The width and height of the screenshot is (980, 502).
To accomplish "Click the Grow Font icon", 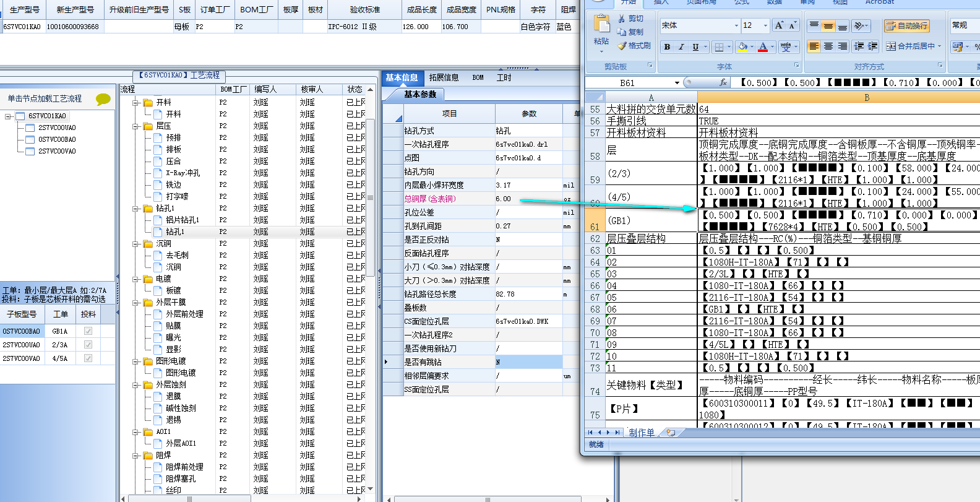I will click(x=779, y=25).
